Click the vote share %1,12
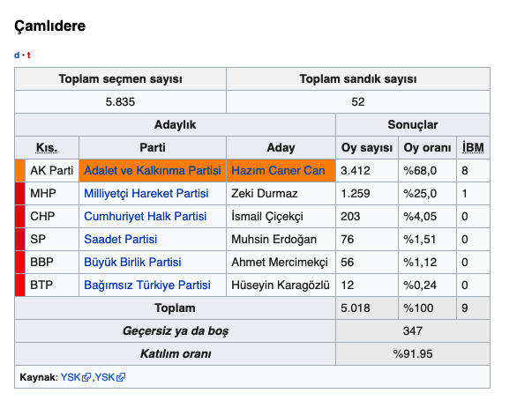Screen dimensions: 532x408 [420, 262]
